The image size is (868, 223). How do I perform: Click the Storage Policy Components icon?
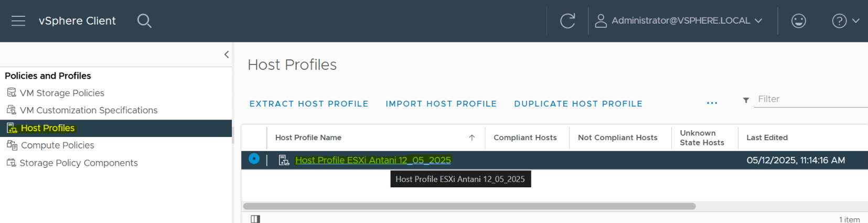tap(11, 163)
